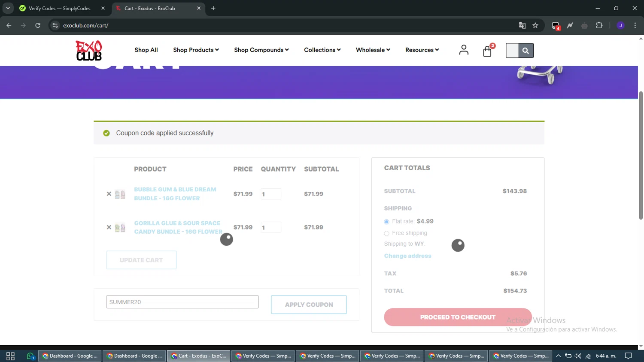The height and width of the screenshot is (362, 644).
Task: Open first Dashboard - Google taskbar window
Action: [70, 356]
